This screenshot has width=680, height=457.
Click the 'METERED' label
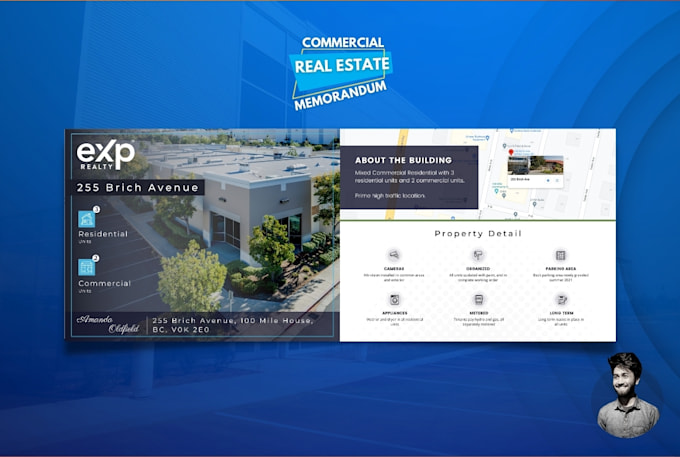pos(478,313)
